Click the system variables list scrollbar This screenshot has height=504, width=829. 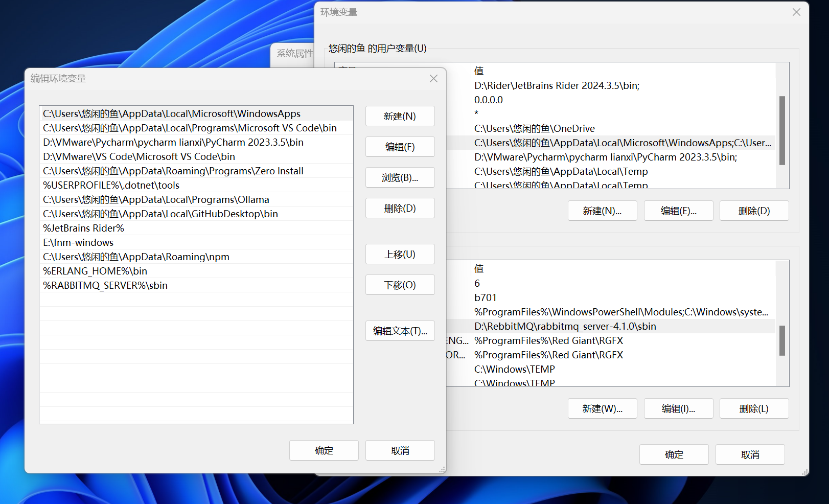(782, 340)
